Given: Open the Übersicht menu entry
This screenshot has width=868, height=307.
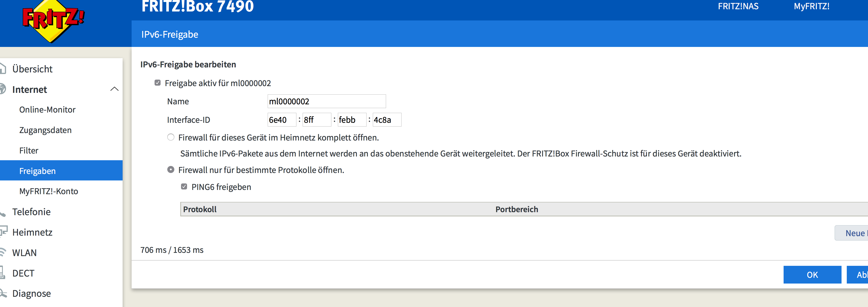Looking at the screenshot, I should pyautogui.click(x=32, y=69).
